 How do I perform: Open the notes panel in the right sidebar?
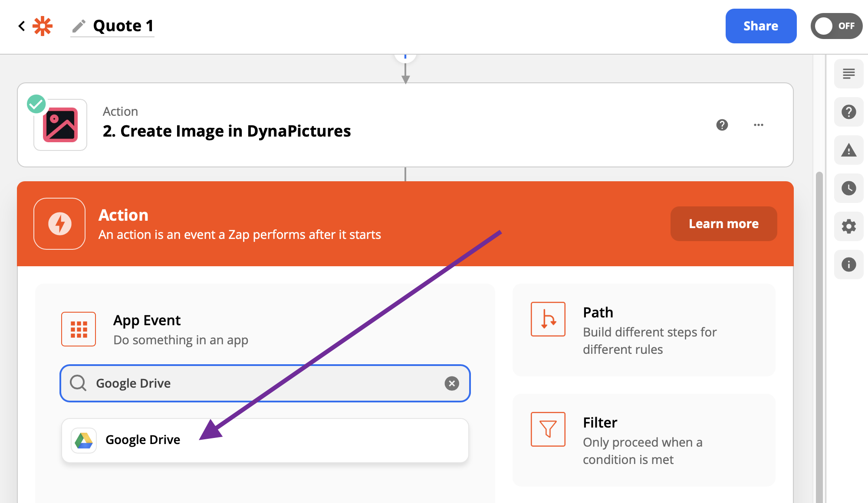click(848, 74)
